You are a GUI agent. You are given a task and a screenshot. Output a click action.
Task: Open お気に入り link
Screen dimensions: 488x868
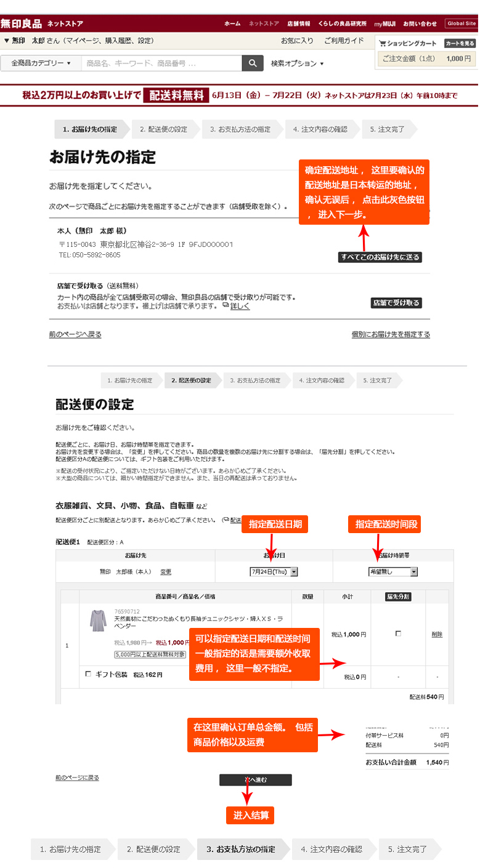(x=297, y=41)
